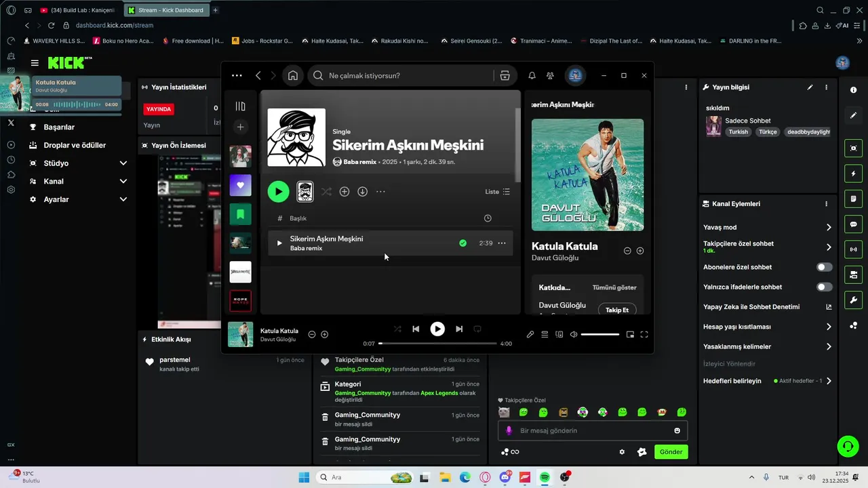Open Droplar ve ödüller in Kick sidebar
This screenshot has width=868, height=488.
[75, 145]
